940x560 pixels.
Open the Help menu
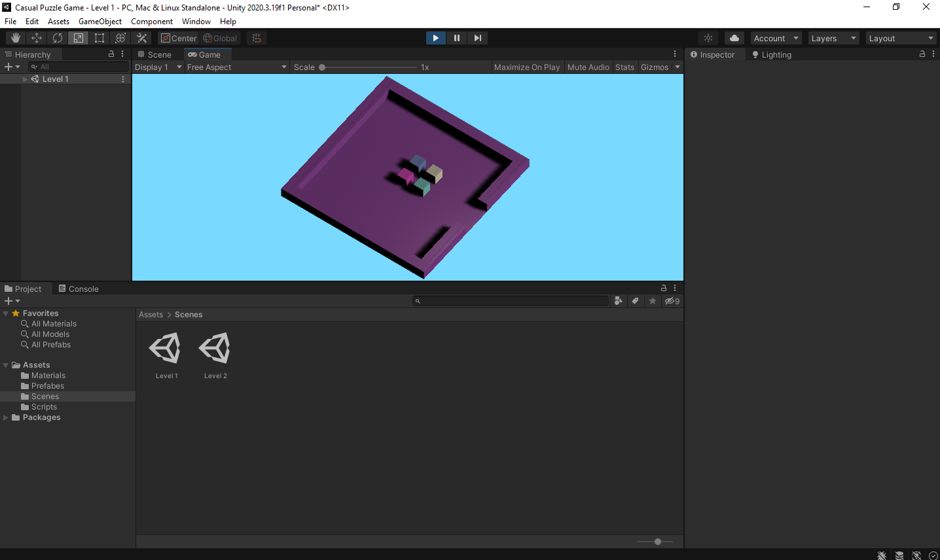click(x=228, y=21)
